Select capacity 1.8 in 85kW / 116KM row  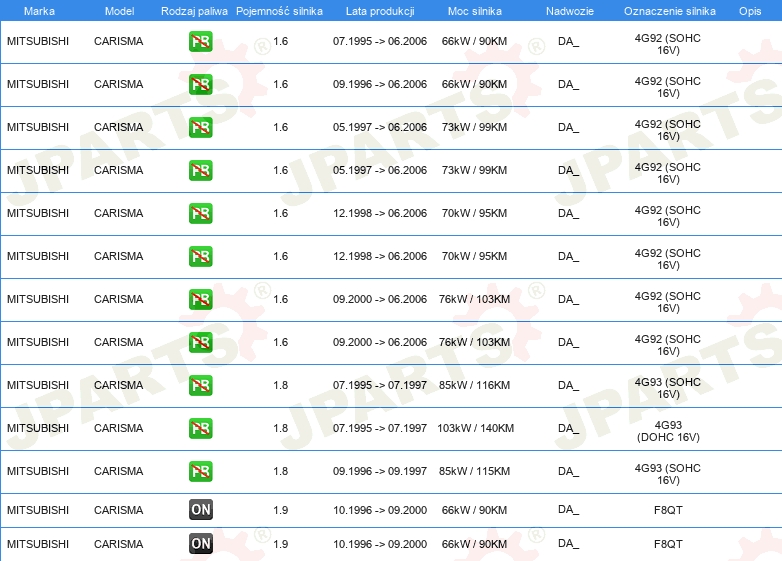pyautogui.click(x=280, y=385)
